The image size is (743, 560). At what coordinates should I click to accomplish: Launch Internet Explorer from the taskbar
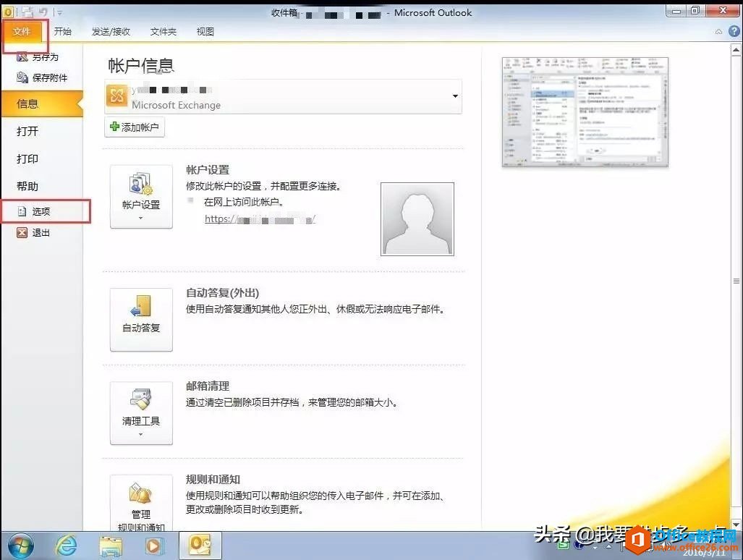67,546
